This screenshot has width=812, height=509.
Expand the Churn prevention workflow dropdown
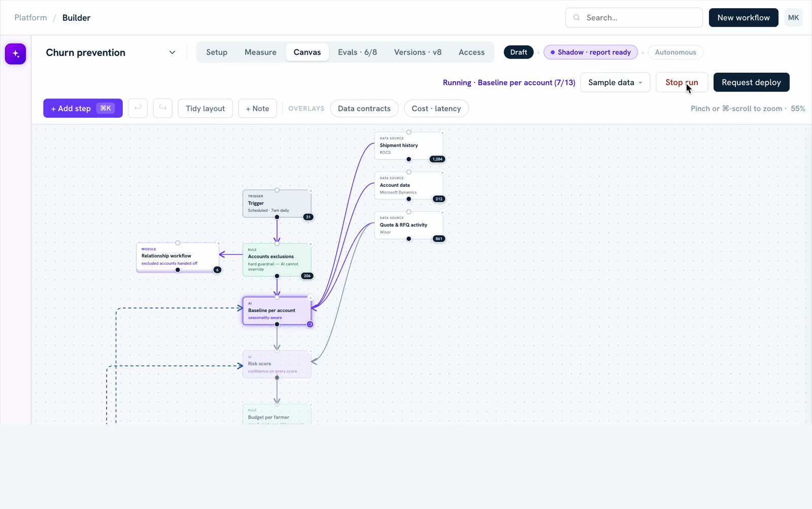coord(172,52)
